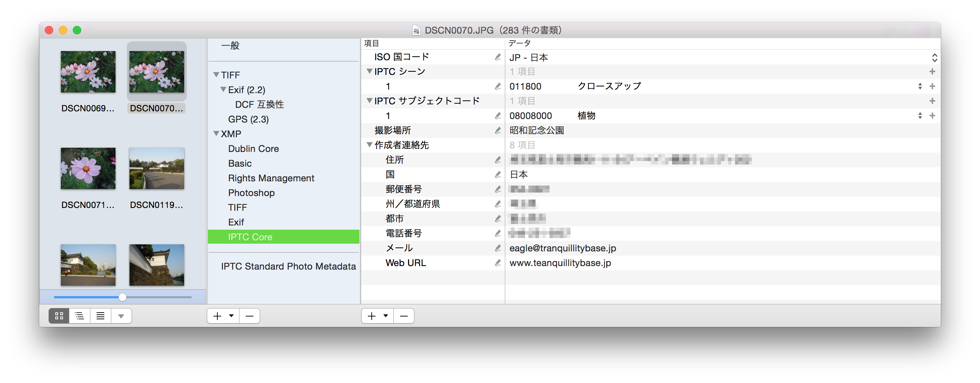
Task: Click edit pencil for メール
Action: (x=498, y=248)
